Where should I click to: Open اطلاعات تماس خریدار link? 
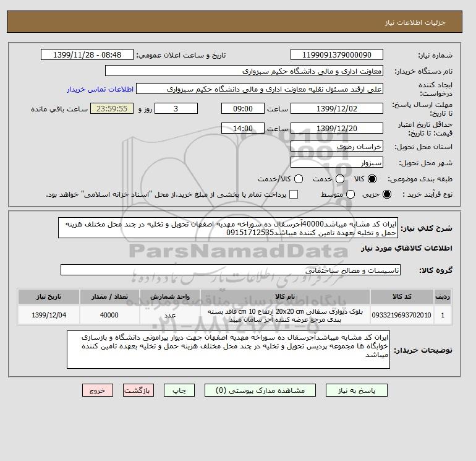click(100, 89)
